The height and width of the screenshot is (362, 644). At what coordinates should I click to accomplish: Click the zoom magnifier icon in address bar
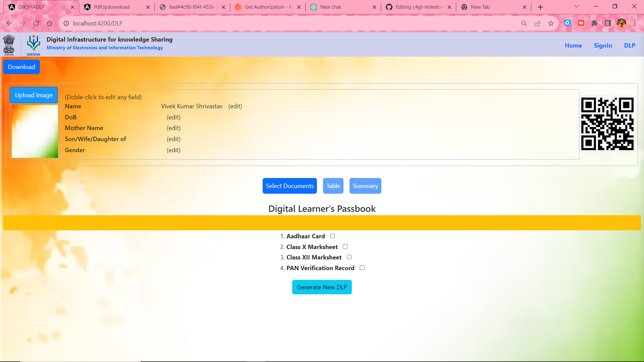click(524, 23)
